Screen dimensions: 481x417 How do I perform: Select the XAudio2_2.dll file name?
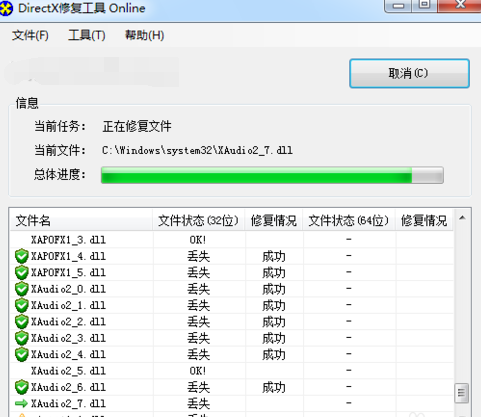click(x=68, y=322)
